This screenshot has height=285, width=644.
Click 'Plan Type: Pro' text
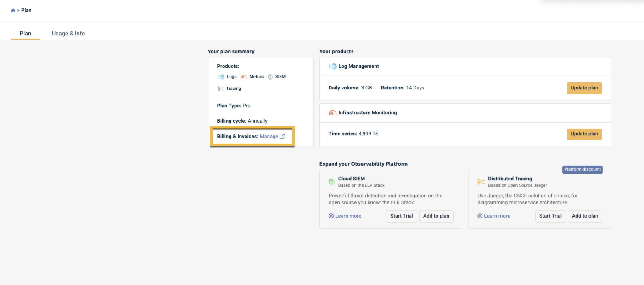point(233,106)
